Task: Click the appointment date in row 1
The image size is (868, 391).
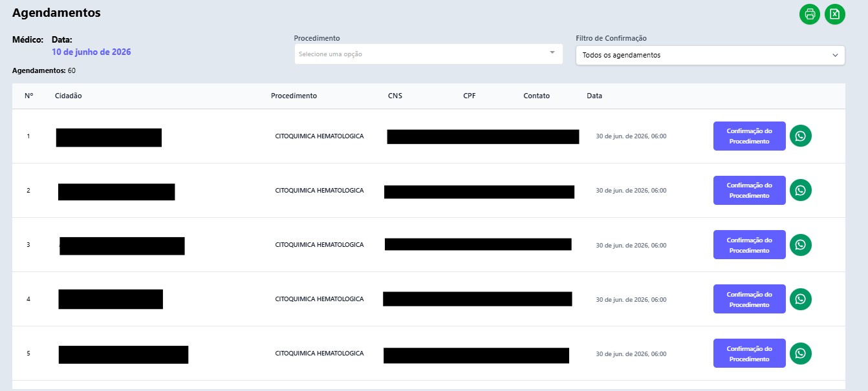Action: tap(631, 136)
